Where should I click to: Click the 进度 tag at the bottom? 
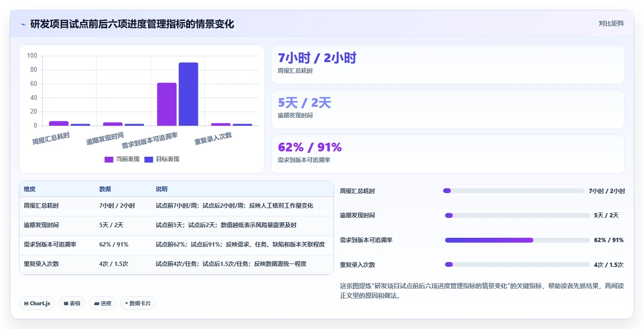(x=102, y=303)
